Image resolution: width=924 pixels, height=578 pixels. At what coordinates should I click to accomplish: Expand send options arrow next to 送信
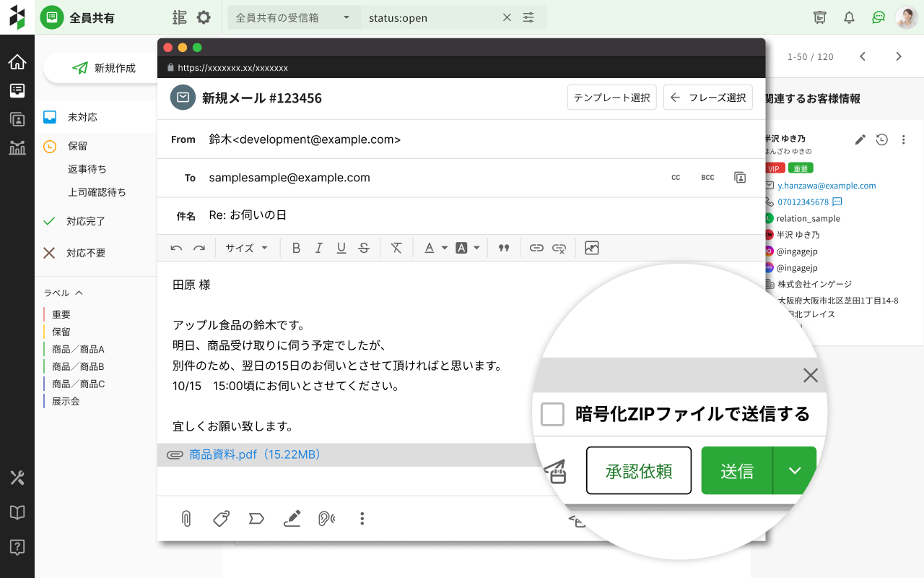pos(795,470)
